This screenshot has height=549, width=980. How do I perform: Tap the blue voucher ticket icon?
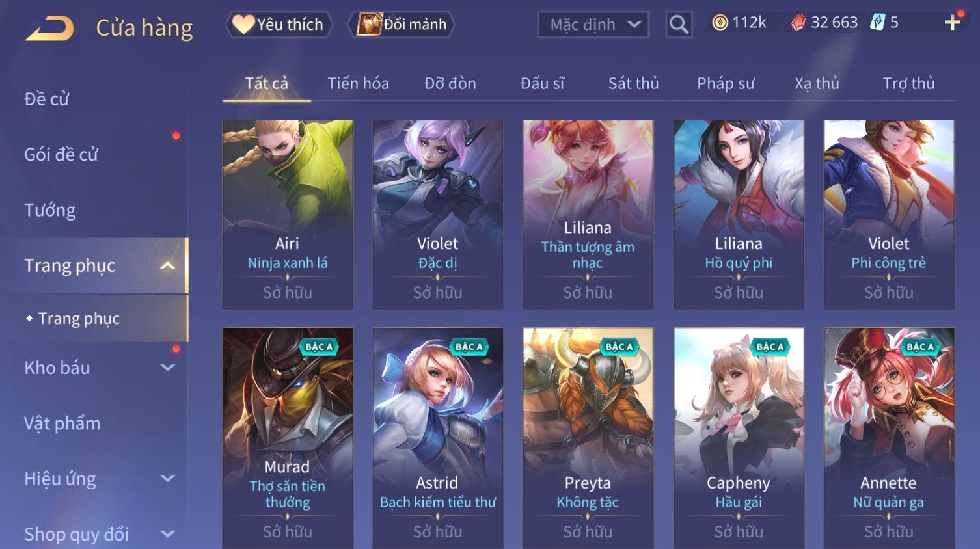pyautogui.click(x=878, y=23)
